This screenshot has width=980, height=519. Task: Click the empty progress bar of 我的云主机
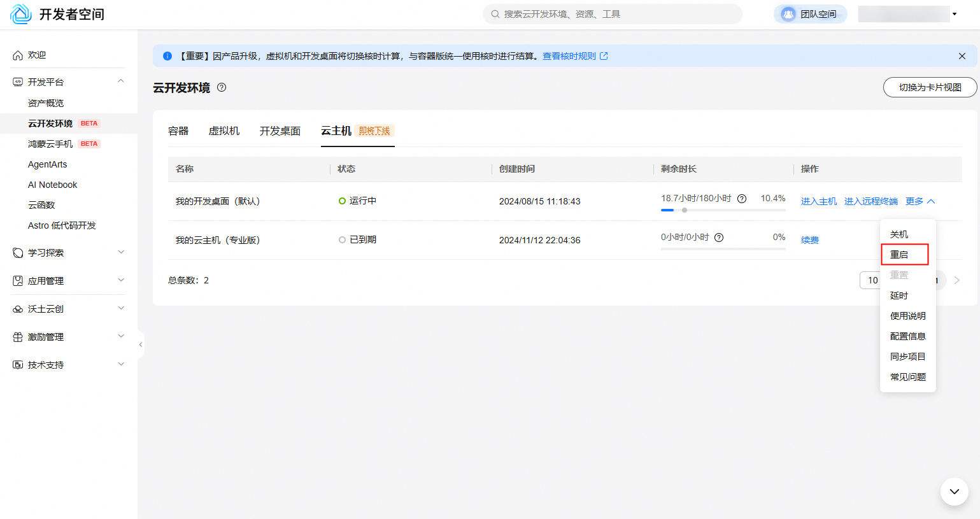click(723, 248)
